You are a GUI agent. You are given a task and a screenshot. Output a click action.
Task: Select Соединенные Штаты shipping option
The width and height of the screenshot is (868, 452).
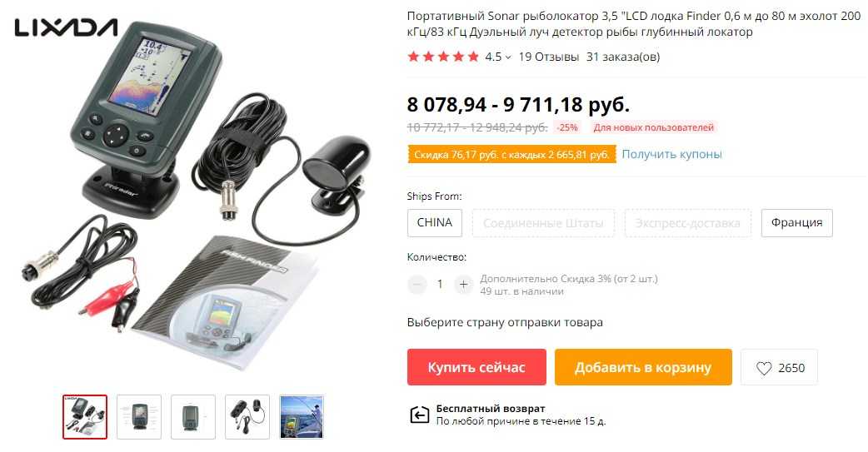click(543, 223)
